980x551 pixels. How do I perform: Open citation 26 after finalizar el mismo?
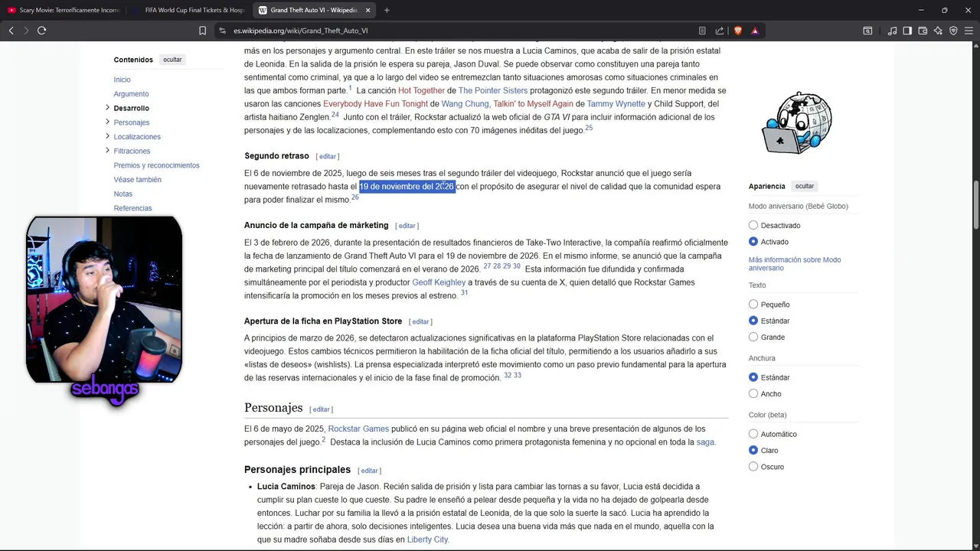point(355,197)
